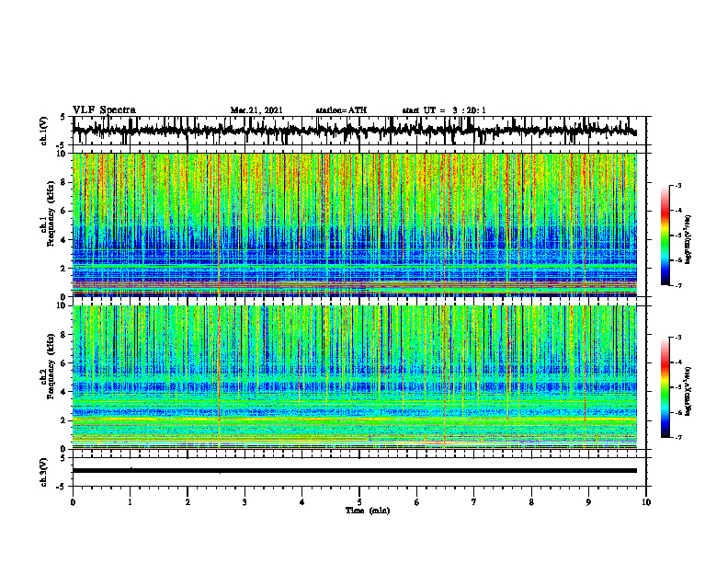Image resolution: width=728 pixels, height=563 pixels.
Task: Click time axis tick label "10"
Action: click(646, 502)
